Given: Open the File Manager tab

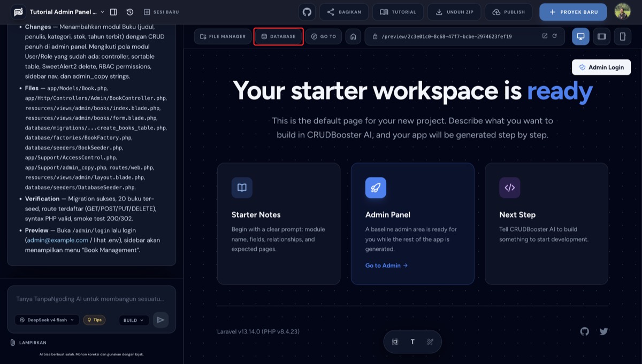Looking at the screenshot, I should 223,36.
